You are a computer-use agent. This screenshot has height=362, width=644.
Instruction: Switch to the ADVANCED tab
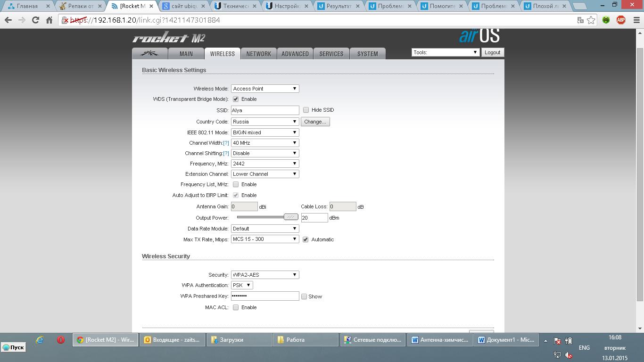point(295,54)
